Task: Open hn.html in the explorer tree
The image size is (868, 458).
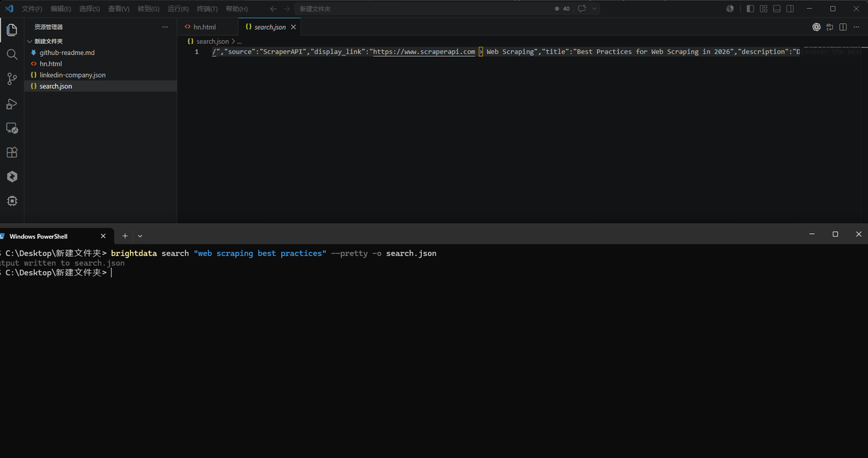Action: tap(100, 64)
